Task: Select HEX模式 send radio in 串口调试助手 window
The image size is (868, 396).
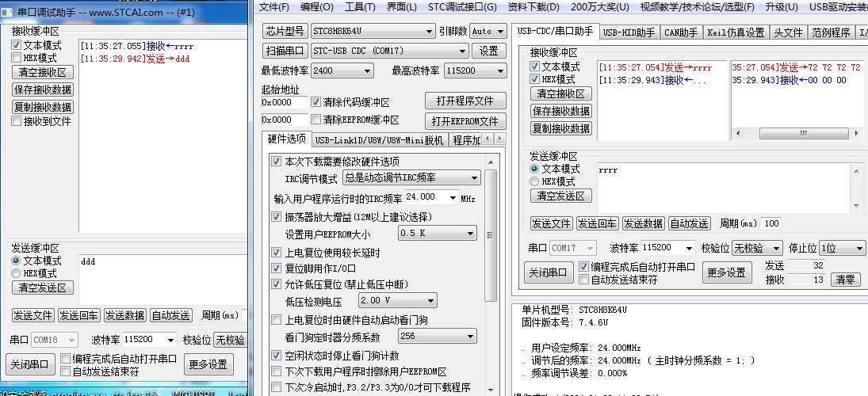Action: pyautogui.click(x=16, y=273)
